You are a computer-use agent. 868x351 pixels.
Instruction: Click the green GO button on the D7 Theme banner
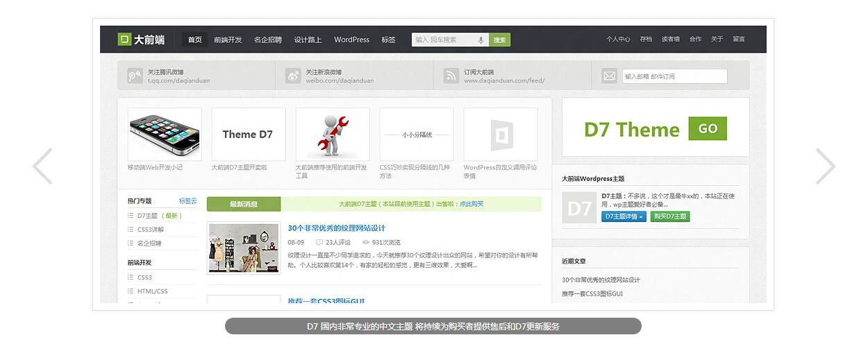click(708, 129)
